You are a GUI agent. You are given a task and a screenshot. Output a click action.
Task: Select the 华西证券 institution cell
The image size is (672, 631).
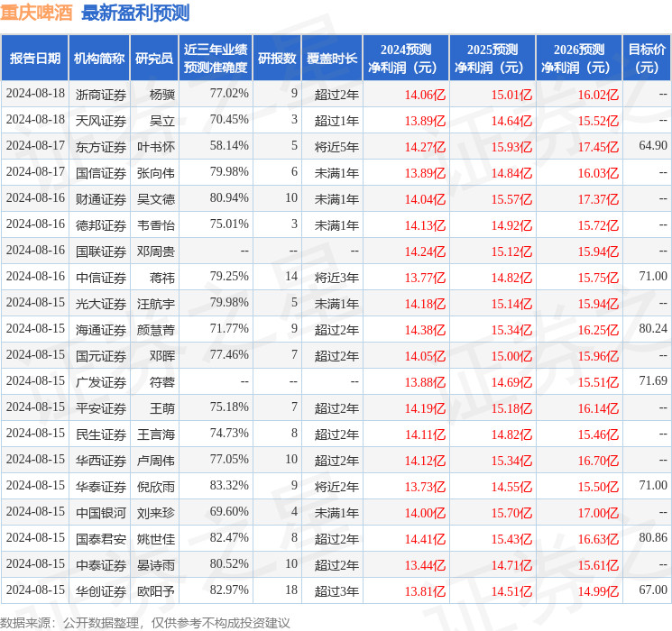[101, 461]
